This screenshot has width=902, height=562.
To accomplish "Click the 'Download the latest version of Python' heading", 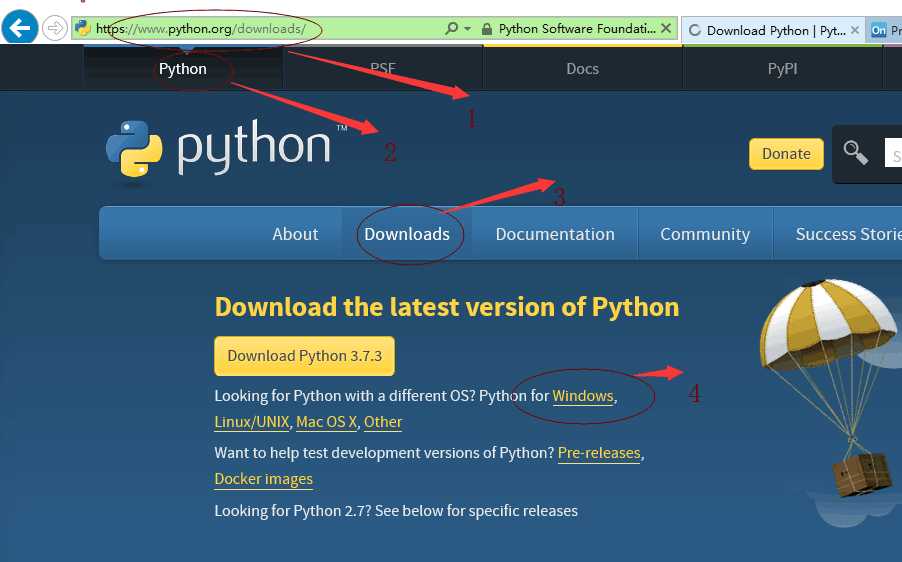I will pyautogui.click(x=447, y=307).
